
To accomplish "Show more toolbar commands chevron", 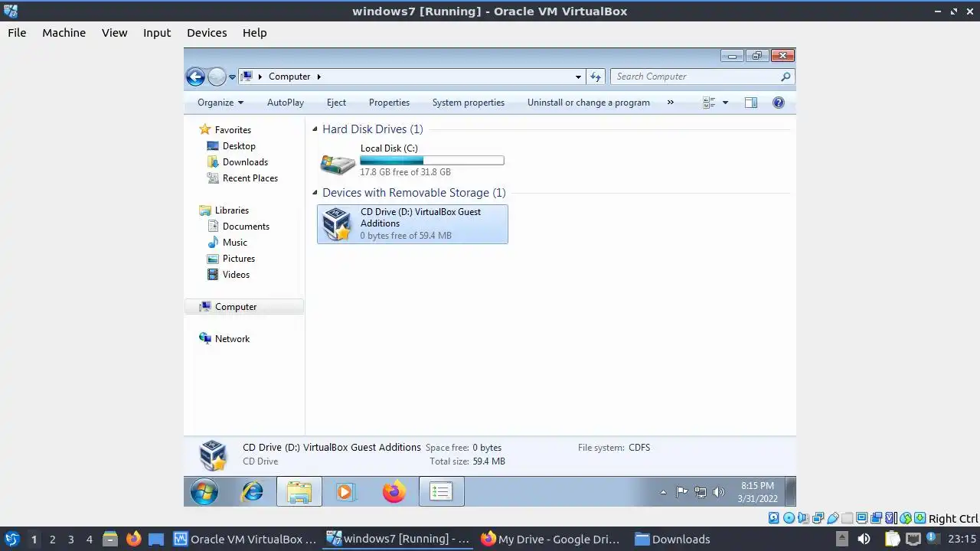I will tap(671, 103).
